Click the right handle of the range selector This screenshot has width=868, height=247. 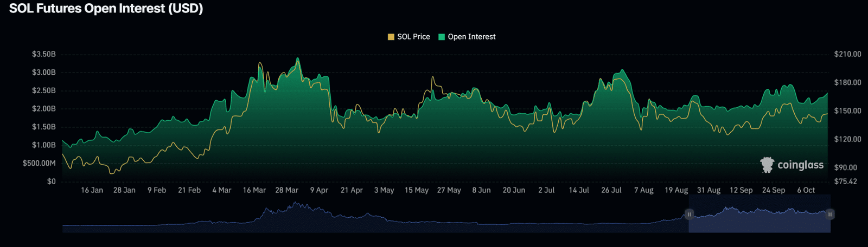(x=830, y=214)
